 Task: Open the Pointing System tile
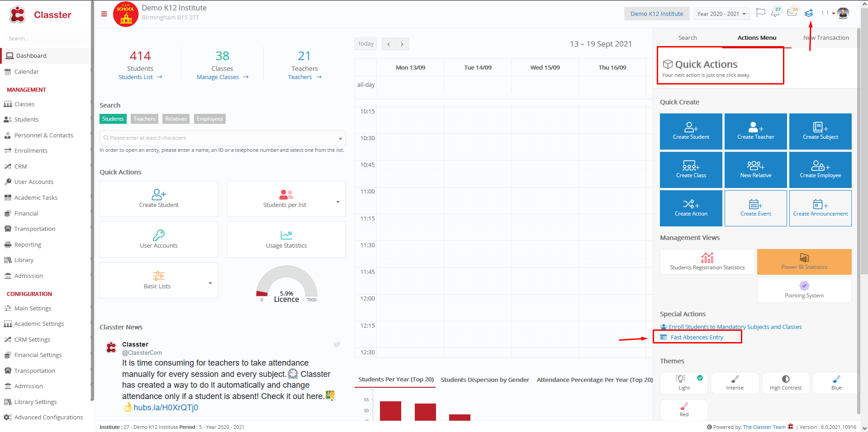pos(804,290)
